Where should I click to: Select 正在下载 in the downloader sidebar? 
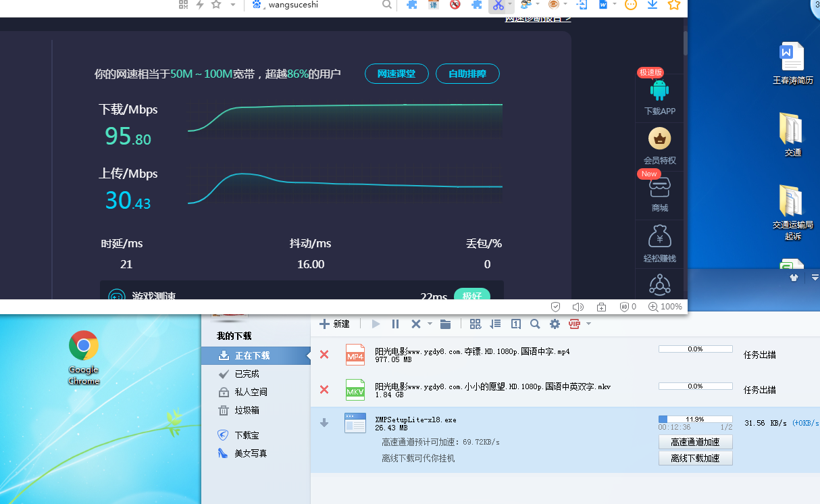pos(256,355)
